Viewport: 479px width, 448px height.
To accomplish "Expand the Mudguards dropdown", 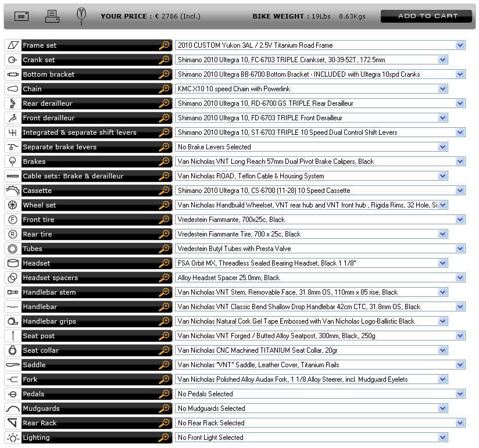I will point(442,408).
